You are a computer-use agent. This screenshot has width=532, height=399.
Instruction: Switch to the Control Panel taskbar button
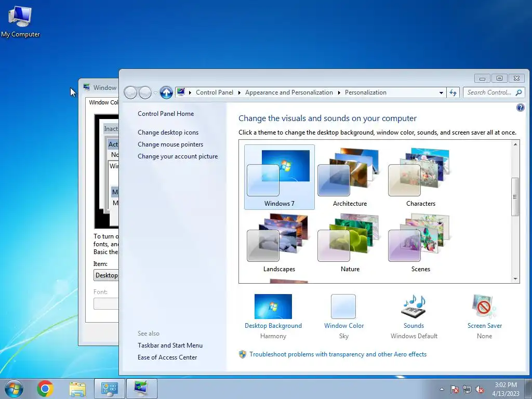[x=109, y=389]
